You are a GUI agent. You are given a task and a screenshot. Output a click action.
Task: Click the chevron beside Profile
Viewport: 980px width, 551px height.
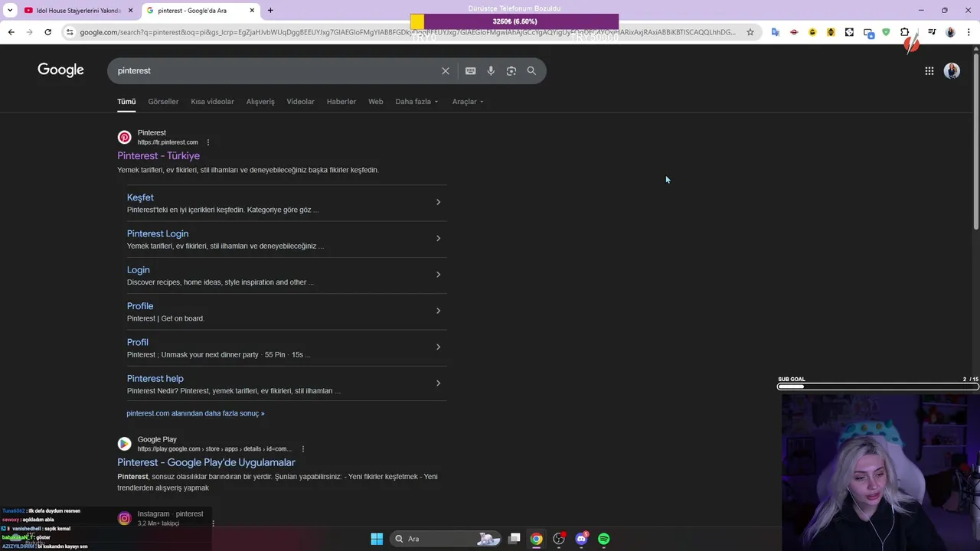(x=438, y=311)
